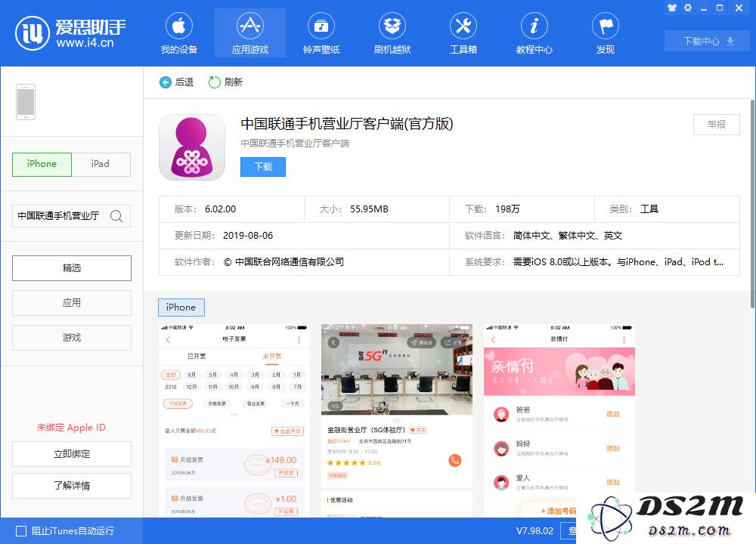Click the search magnifier icon

tap(116, 216)
